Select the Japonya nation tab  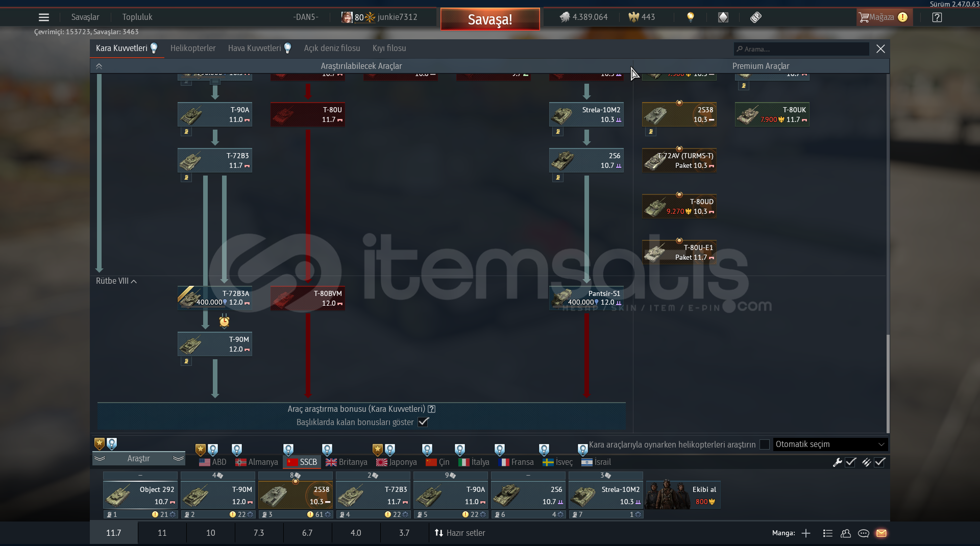click(397, 462)
